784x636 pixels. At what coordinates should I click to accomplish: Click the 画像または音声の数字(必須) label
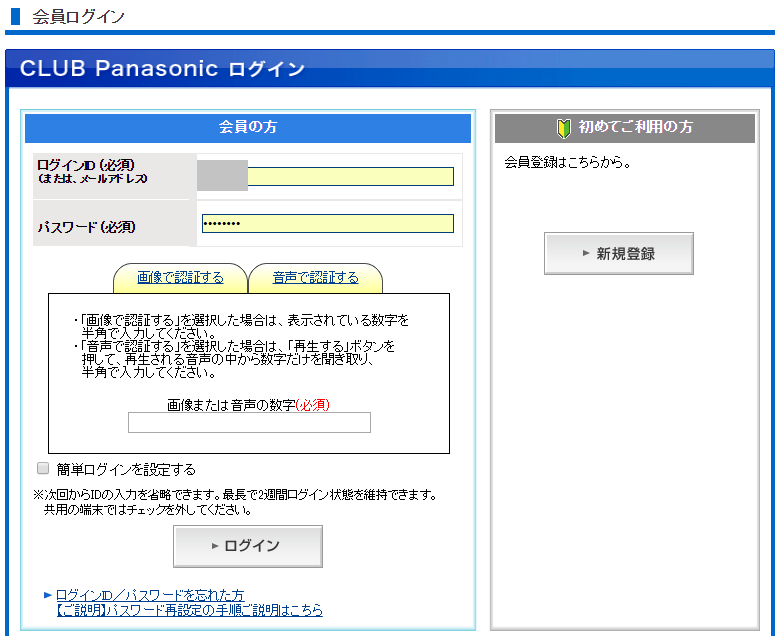click(x=248, y=404)
